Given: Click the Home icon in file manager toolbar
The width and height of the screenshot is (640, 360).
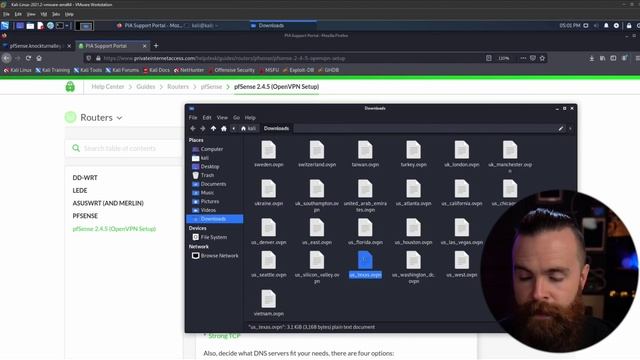Looking at the screenshot, I should tap(224, 128).
